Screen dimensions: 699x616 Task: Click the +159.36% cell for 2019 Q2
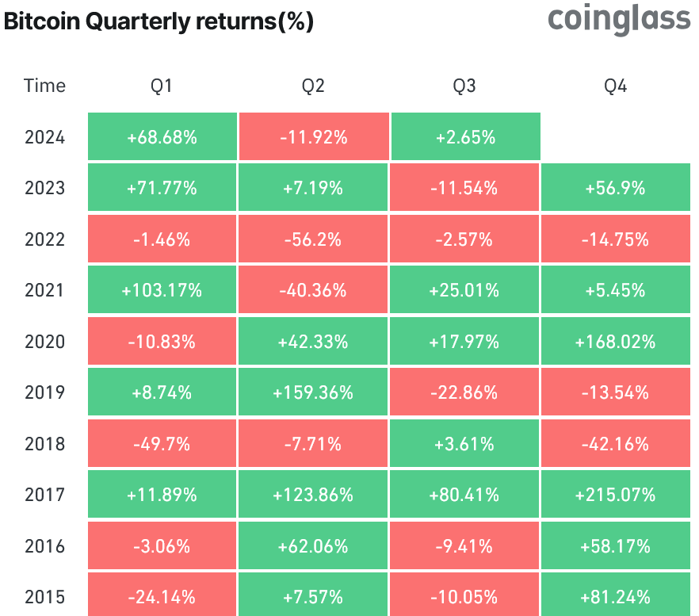click(313, 392)
